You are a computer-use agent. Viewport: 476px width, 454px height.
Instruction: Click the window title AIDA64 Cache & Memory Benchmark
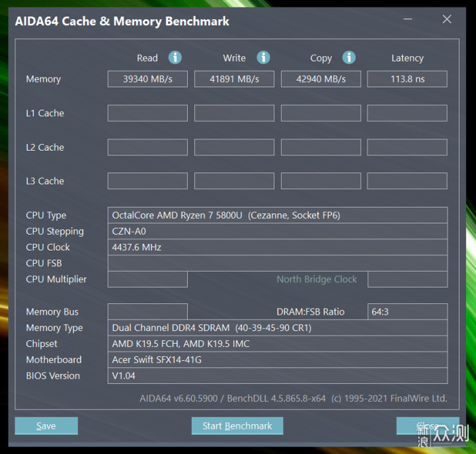click(x=122, y=21)
